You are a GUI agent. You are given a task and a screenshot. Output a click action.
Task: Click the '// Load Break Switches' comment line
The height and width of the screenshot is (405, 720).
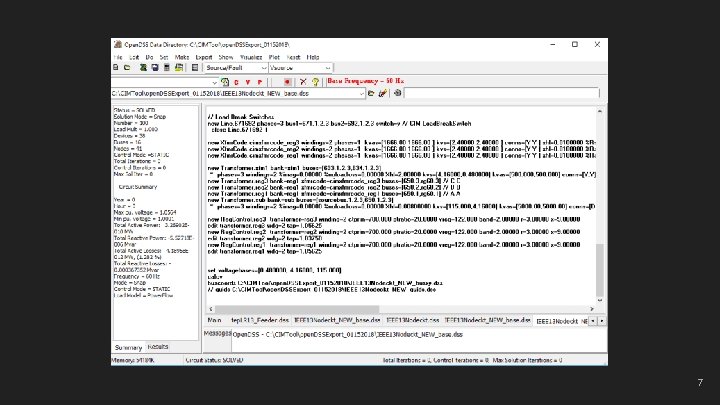[241, 117]
